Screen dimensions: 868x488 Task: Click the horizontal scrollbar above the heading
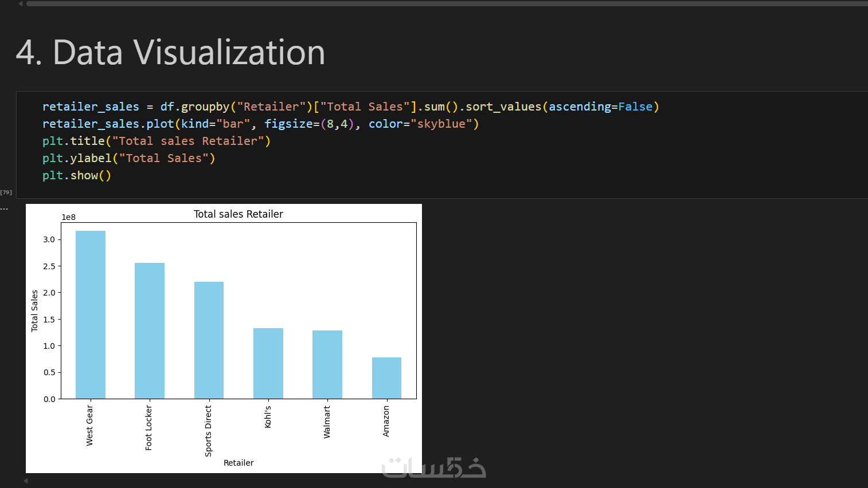point(447,3)
